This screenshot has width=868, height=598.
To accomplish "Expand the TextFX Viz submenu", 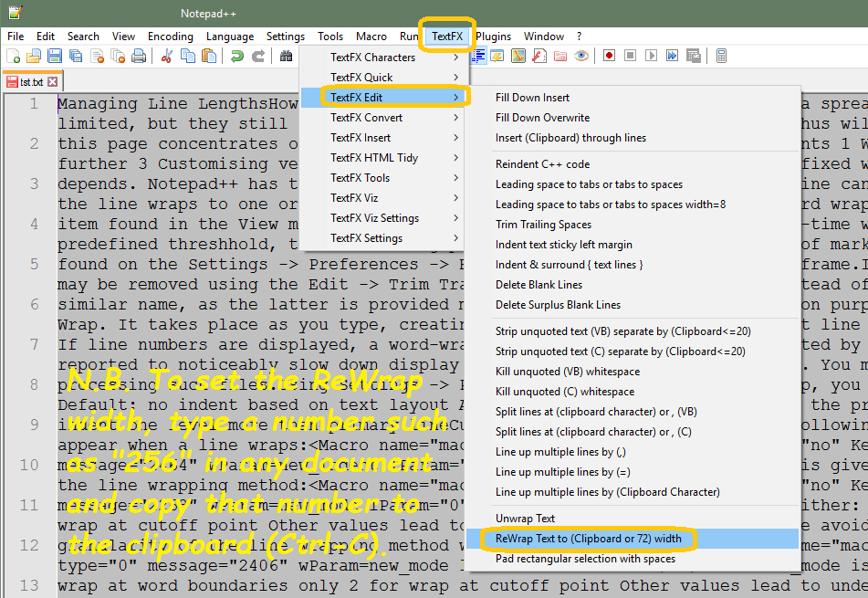I will (x=383, y=198).
